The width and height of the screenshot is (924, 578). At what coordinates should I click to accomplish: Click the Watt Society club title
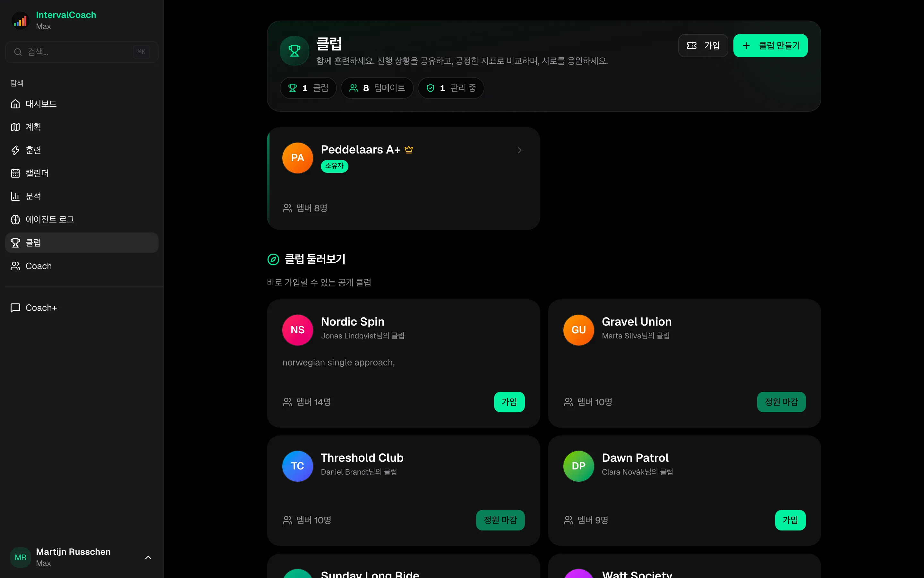click(x=637, y=574)
